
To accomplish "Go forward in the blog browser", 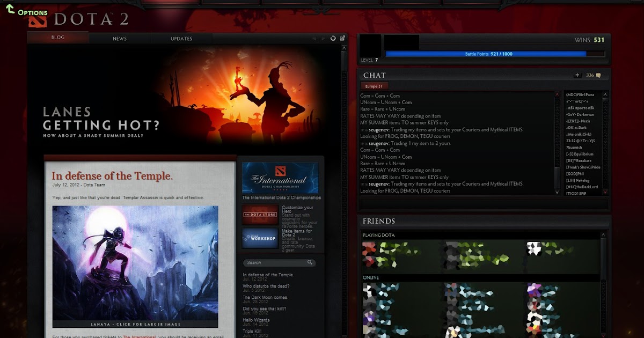I will (x=323, y=39).
